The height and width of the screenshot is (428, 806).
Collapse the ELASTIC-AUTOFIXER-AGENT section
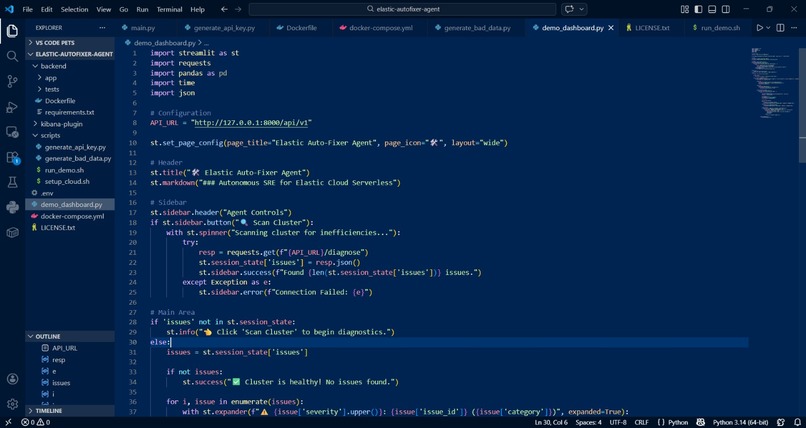pos(70,54)
